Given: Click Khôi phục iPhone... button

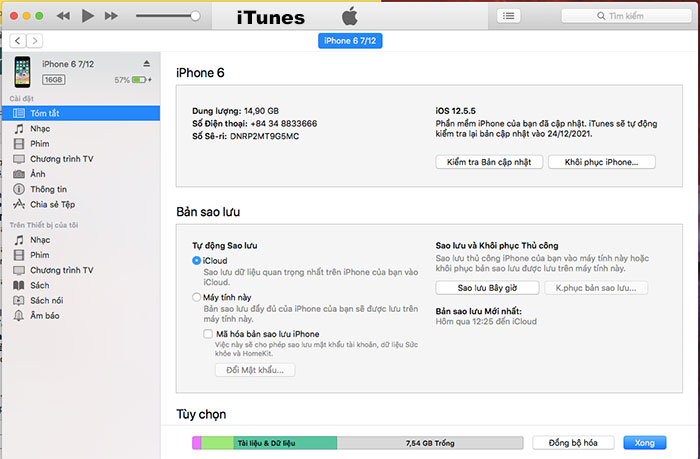Looking at the screenshot, I should [601, 162].
